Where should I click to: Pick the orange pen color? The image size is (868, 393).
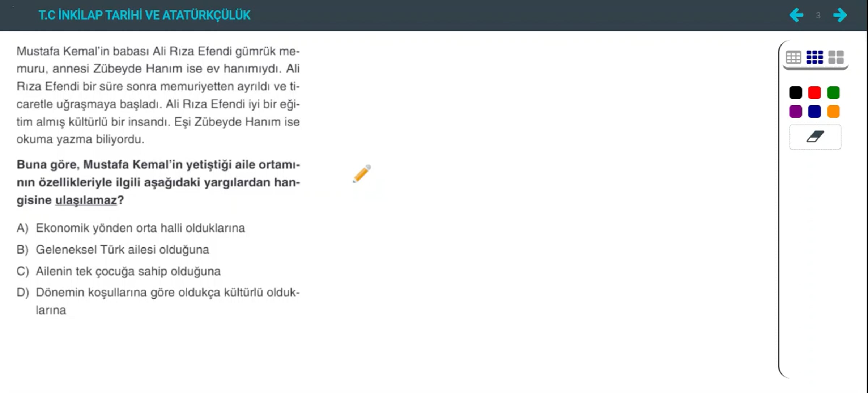pos(833,112)
